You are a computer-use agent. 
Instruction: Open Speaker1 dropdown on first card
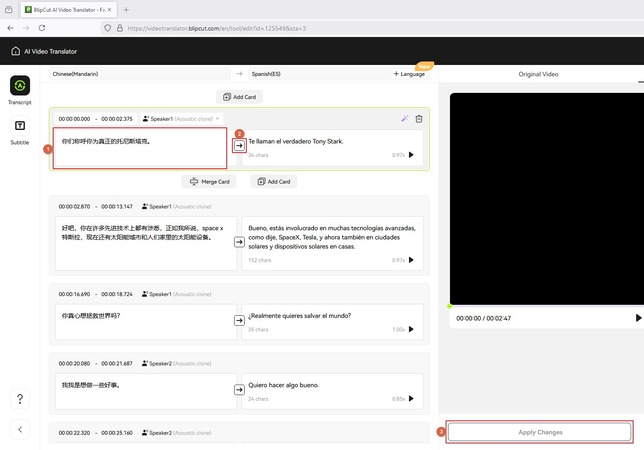(181, 118)
